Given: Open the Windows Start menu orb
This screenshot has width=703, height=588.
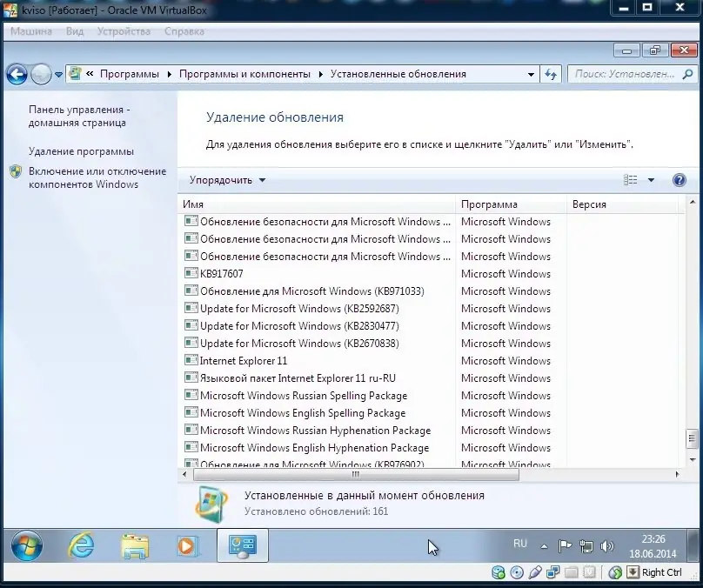Looking at the screenshot, I should click(27, 546).
